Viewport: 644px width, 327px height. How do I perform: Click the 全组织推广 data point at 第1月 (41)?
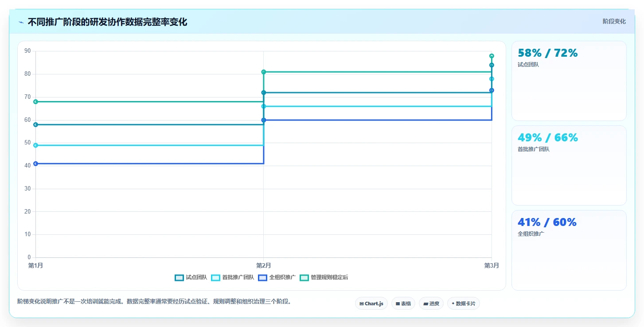point(35,163)
